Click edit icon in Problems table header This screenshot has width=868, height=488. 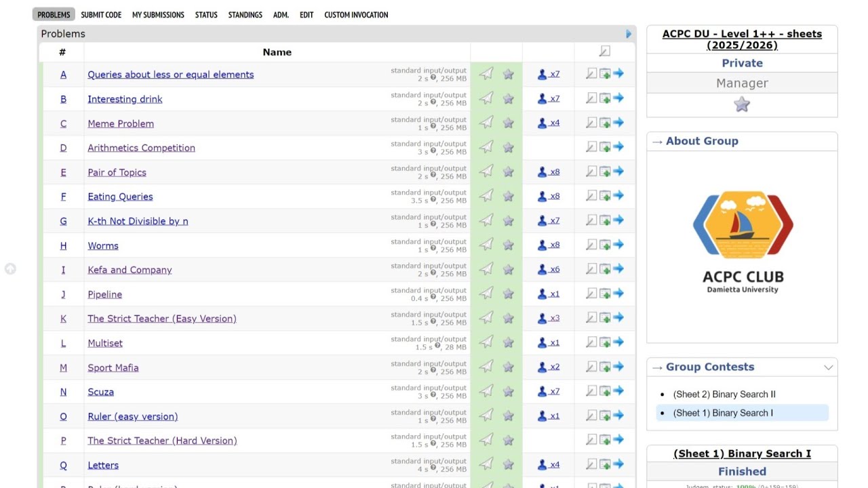click(x=605, y=52)
